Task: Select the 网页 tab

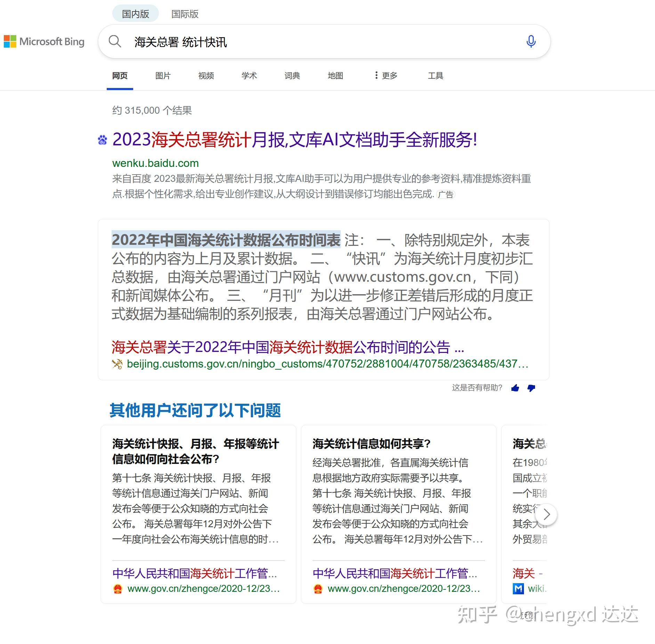Action: 120,76
